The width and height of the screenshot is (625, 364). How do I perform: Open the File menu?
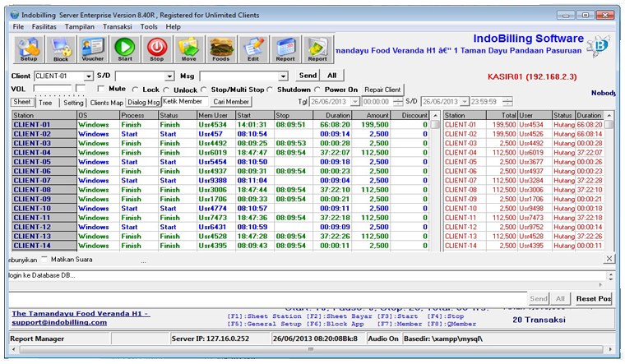(x=18, y=26)
